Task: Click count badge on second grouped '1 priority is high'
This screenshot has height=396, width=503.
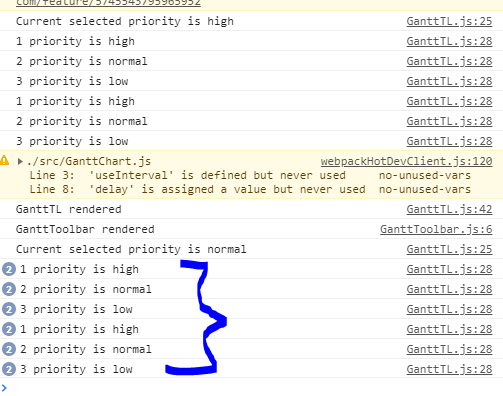Action: coord(9,329)
